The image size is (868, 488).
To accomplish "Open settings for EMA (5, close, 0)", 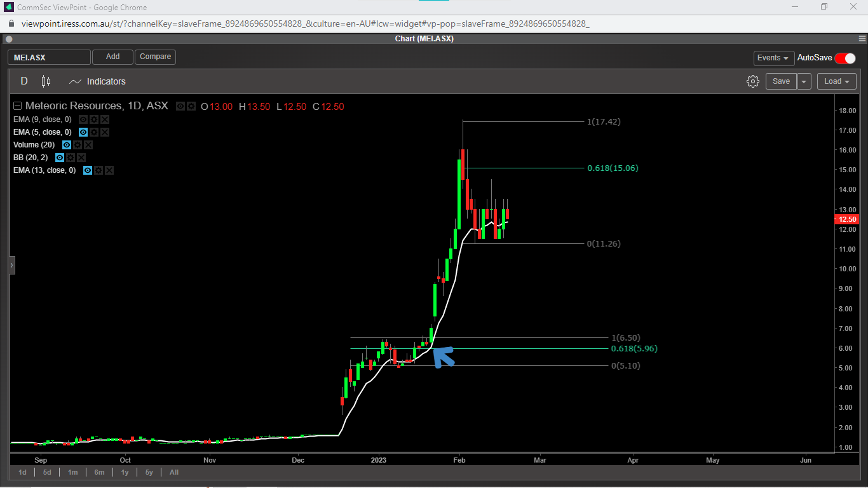I will point(94,132).
